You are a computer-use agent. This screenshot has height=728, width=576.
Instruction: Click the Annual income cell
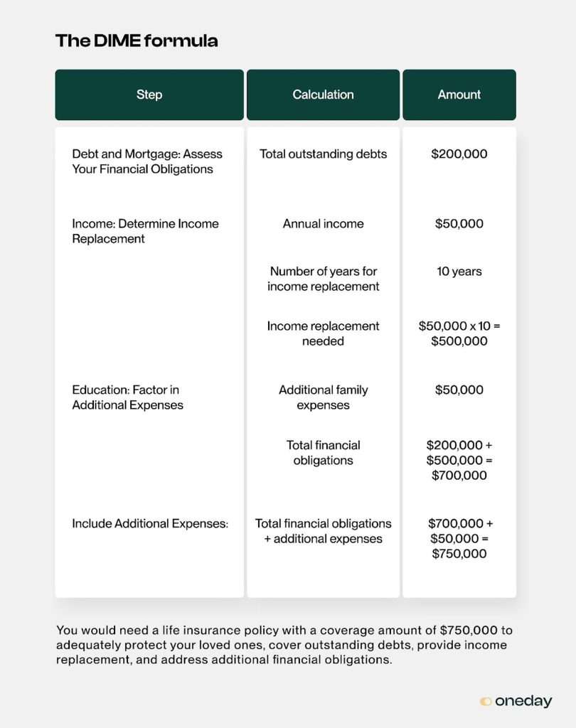(x=323, y=223)
